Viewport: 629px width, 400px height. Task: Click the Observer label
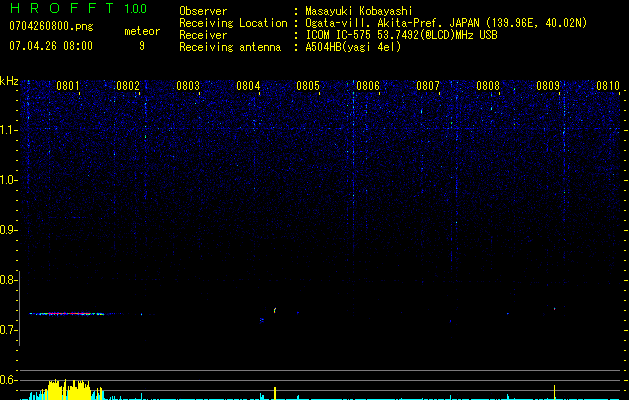tap(203, 11)
